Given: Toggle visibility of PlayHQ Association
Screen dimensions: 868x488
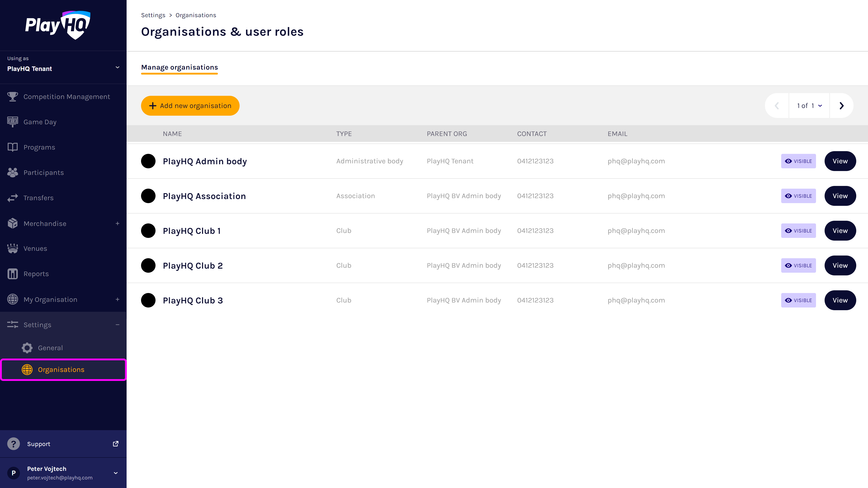Looking at the screenshot, I should [798, 196].
